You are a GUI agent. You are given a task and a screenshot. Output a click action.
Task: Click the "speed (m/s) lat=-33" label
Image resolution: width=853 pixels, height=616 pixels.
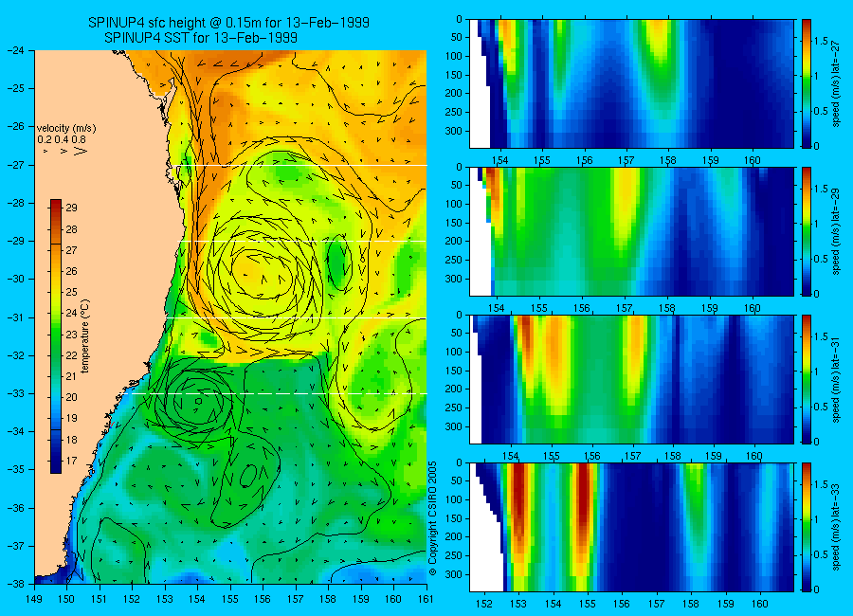pos(836,527)
